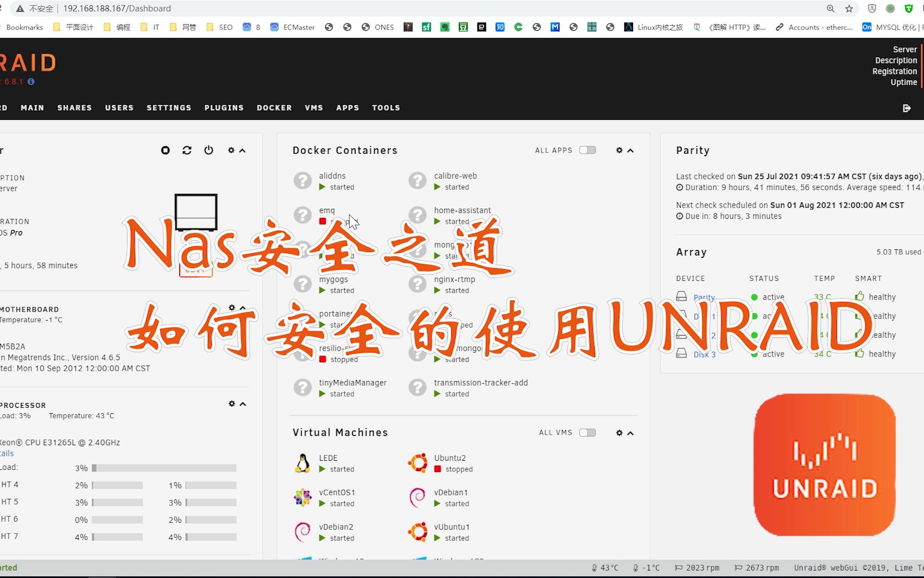Open the Parity disk link in Array
The height and width of the screenshot is (578, 924).
pyautogui.click(x=704, y=297)
